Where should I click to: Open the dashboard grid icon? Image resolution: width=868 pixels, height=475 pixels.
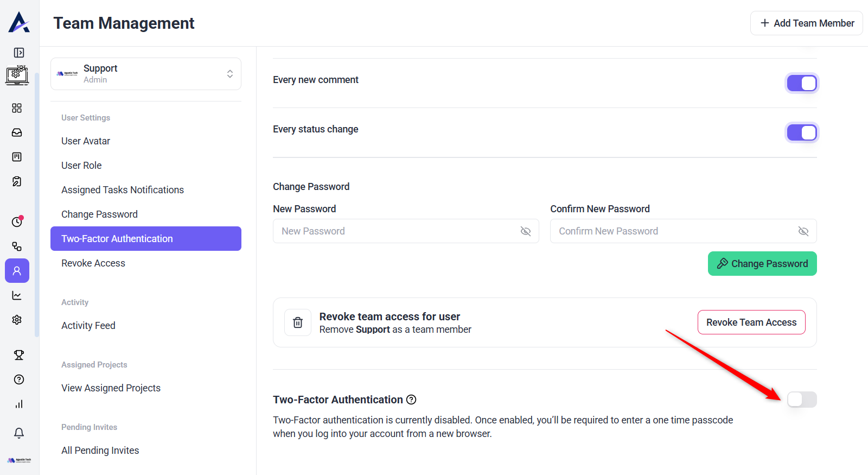17,108
